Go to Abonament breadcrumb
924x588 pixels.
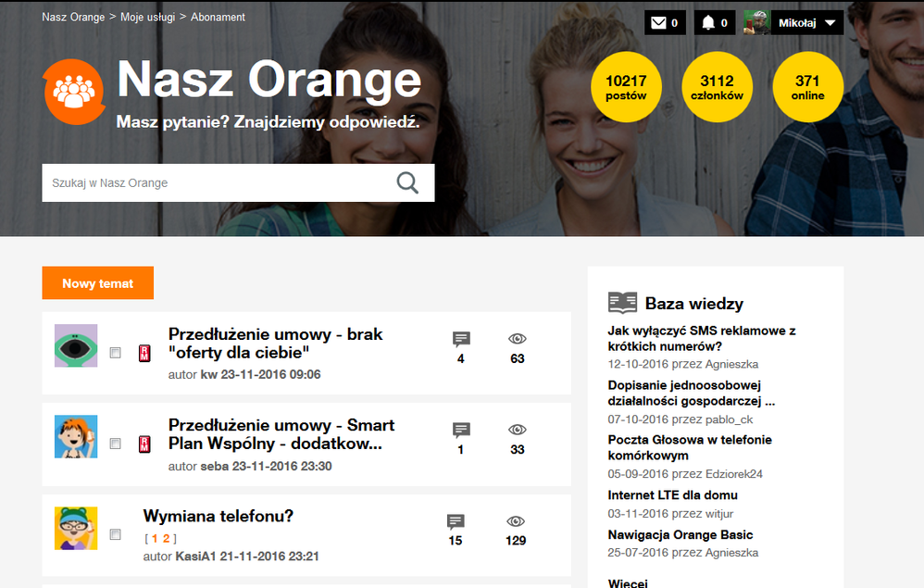(x=218, y=17)
